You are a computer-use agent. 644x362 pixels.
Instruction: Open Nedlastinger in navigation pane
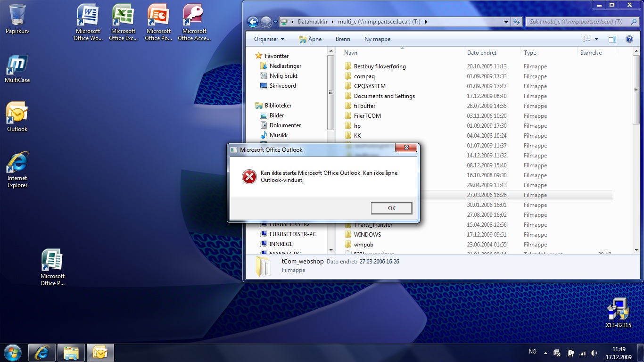[281, 66]
